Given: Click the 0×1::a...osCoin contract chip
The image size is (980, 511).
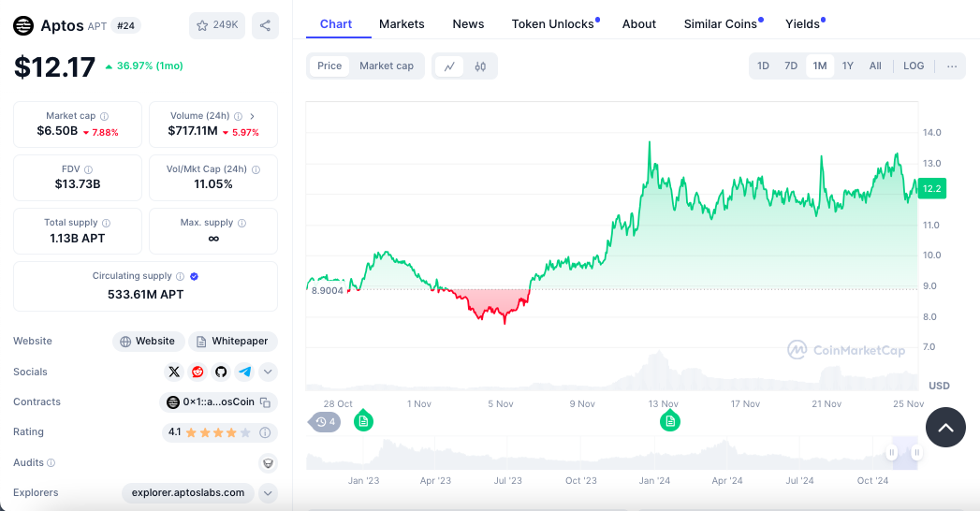Looking at the screenshot, I should coord(218,402).
